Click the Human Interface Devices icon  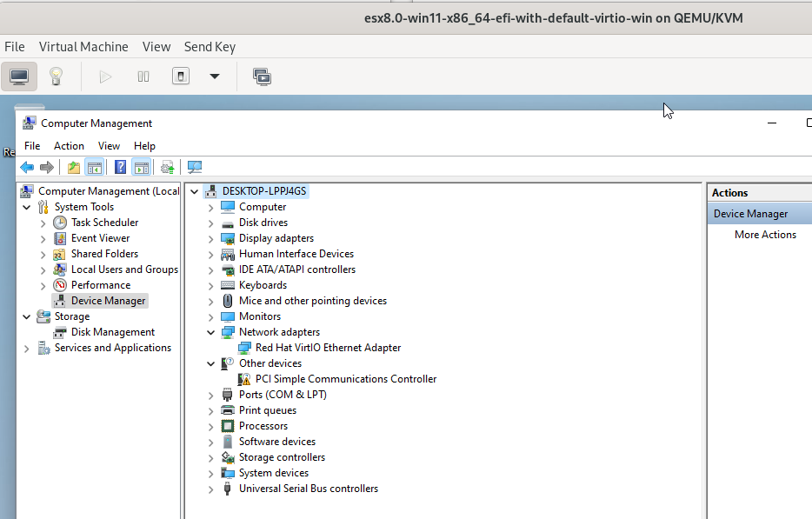coord(227,254)
